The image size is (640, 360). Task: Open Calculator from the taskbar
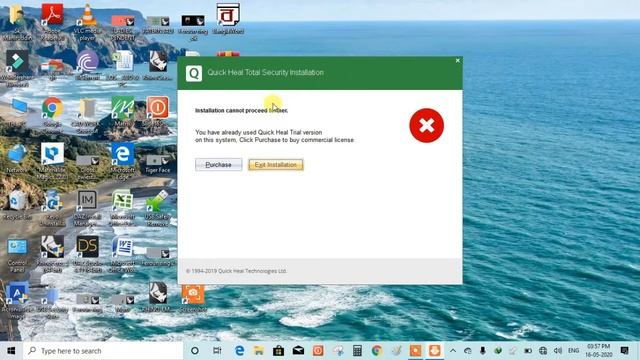click(357, 351)
